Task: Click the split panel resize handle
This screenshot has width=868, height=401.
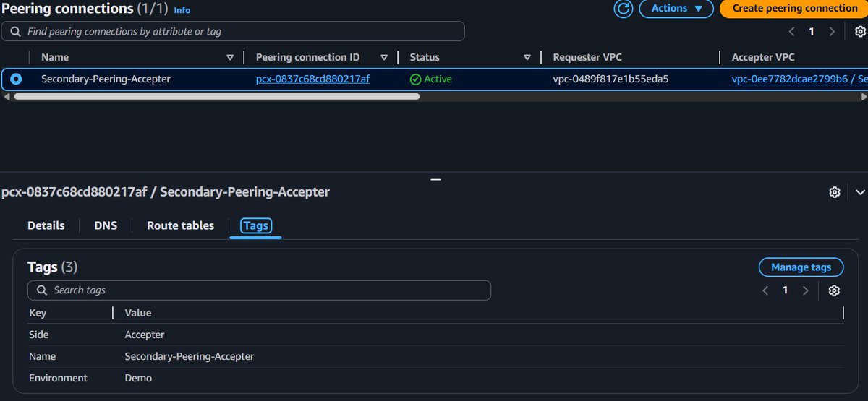Action: click(x=435, y=179)
